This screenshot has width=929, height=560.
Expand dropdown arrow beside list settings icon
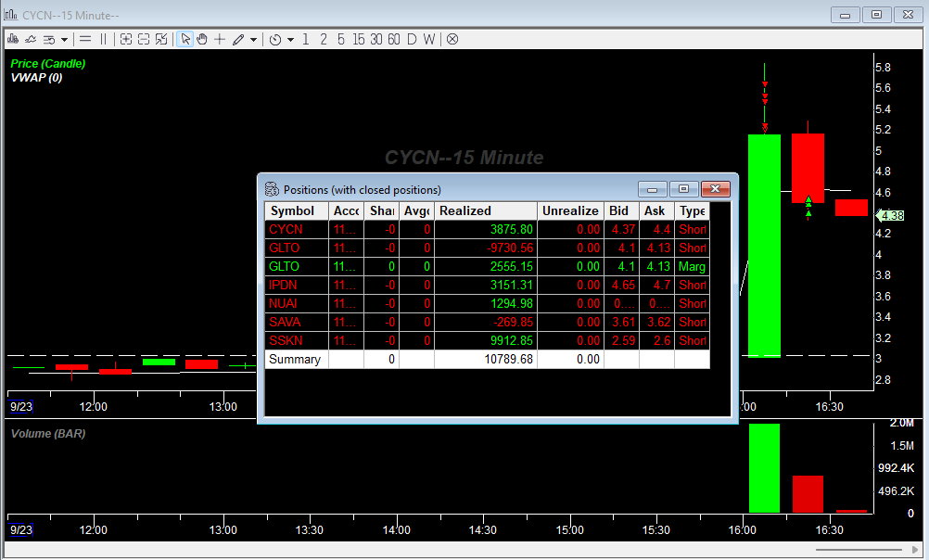pos(64,40)
